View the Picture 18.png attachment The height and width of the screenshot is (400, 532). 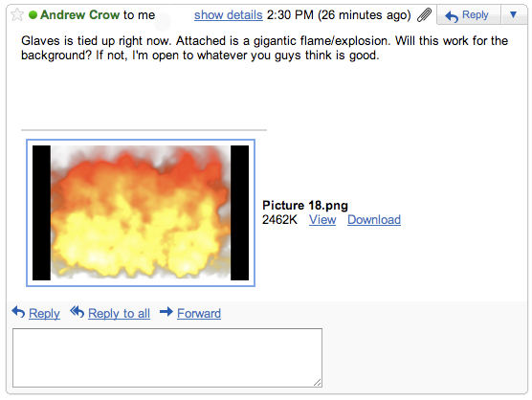tap(322, 220)
